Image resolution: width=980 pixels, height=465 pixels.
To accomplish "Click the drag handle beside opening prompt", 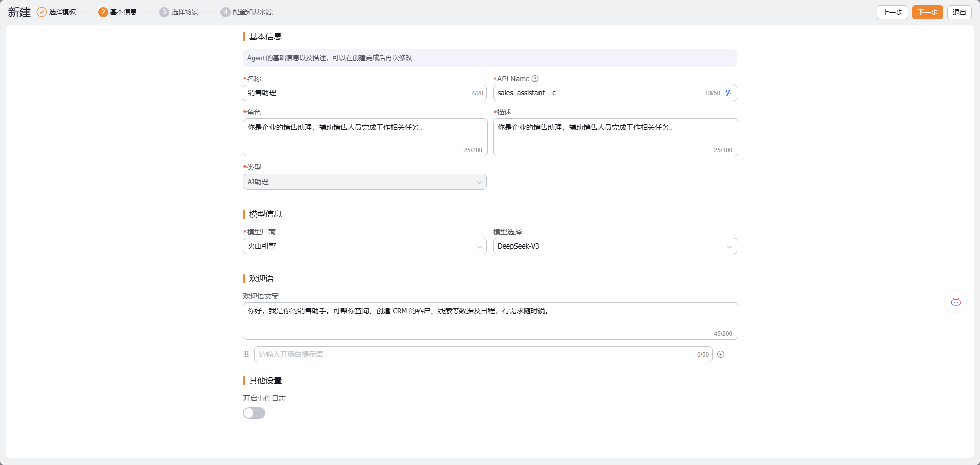I will click(247, 354).
